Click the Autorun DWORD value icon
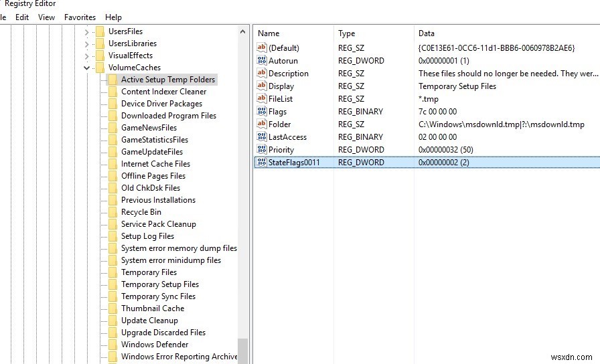This screenshot has width=600, height=364. 262,60
